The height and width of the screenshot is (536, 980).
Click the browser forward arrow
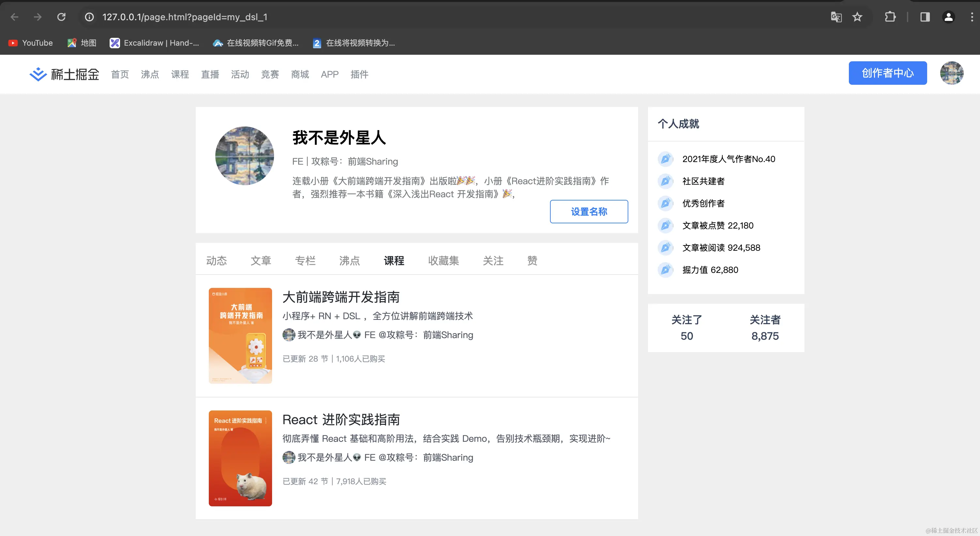click(38, 17)
